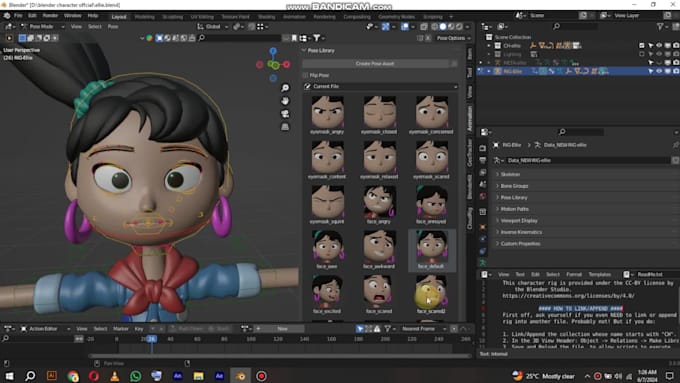Toggle the Flip Pose checkbox

(305, 75)
